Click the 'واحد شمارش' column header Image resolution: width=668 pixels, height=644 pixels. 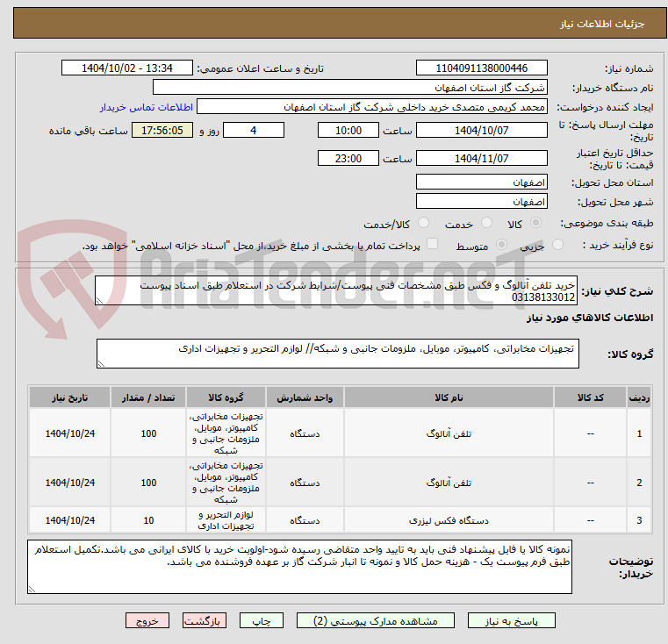tap(305, 397)
